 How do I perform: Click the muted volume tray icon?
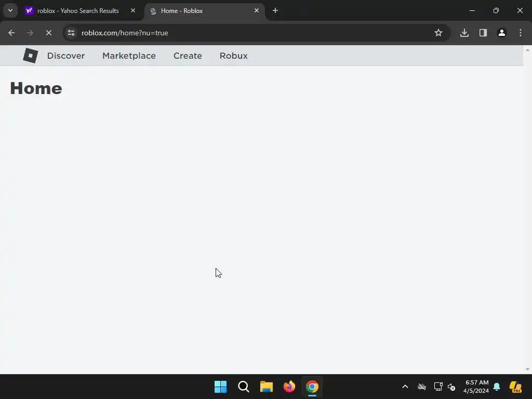coord(451,387)
